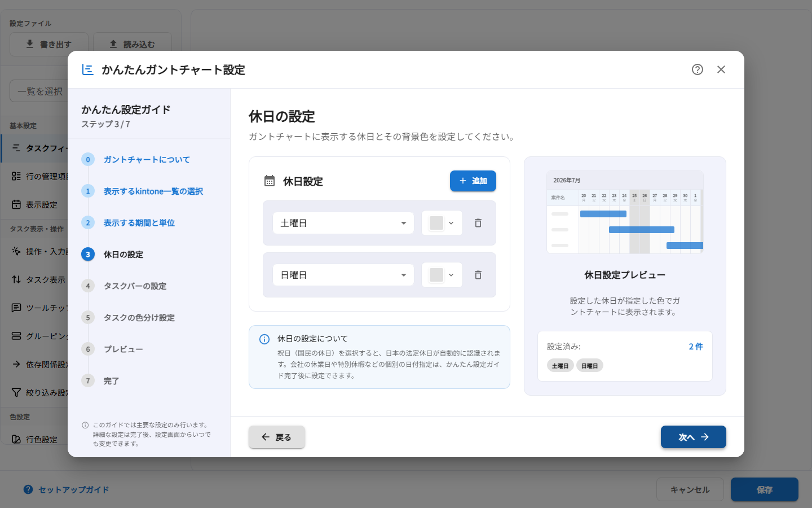Open 操作・入力 cursor icon in background sidebar
Viewport: 812px width, 508px height.
pos(16,251)
